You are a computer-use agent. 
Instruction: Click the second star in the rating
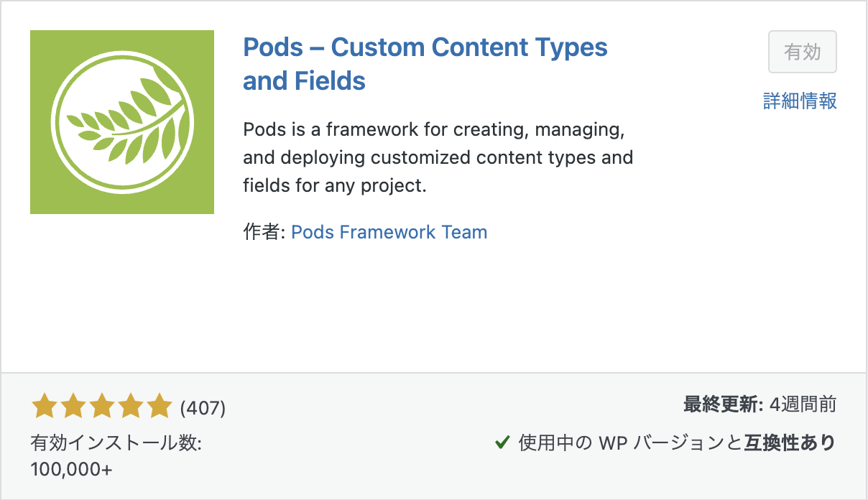72,406
